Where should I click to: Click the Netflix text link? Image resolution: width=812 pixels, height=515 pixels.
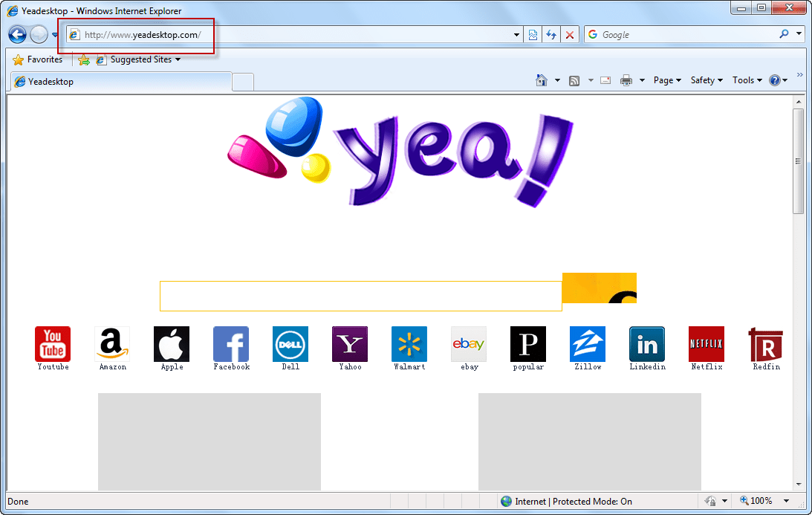click(707, 367)
